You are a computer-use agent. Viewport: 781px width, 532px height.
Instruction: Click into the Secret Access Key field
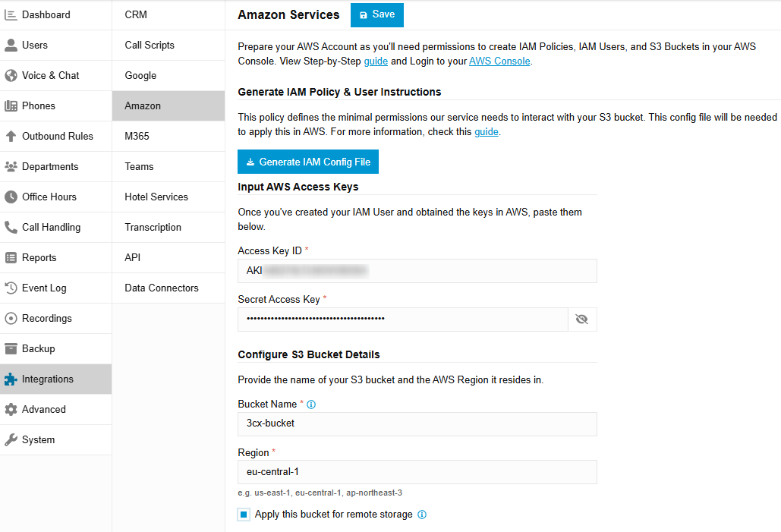click(403, 320)
